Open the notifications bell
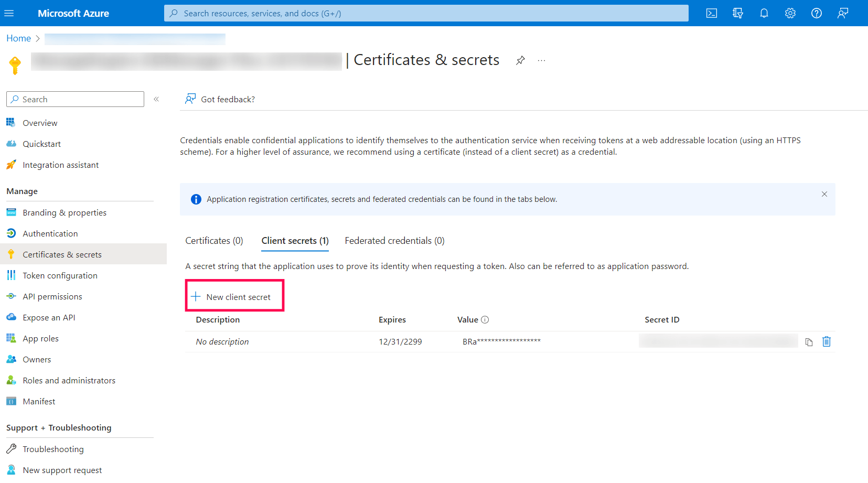Viewport: 868px width, 483px height. [x=764, y=13]
